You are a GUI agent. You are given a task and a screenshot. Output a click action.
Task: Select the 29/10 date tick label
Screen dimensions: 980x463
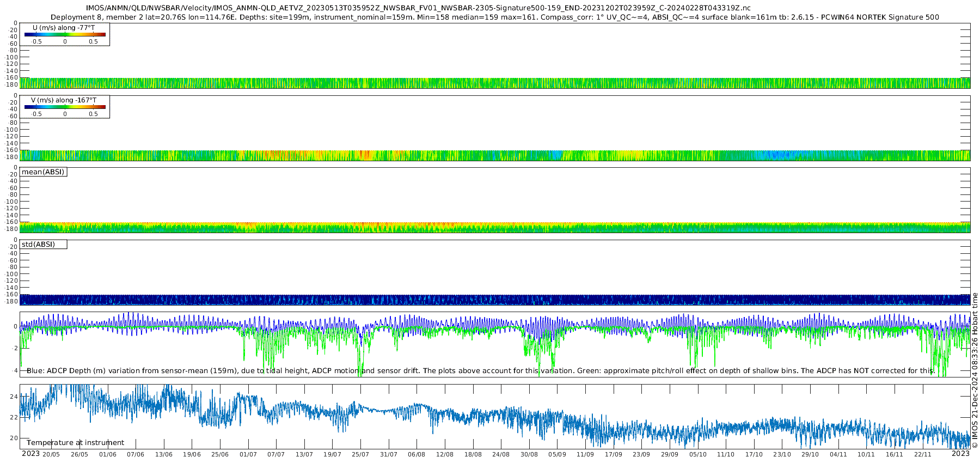[x=810, y=454]
